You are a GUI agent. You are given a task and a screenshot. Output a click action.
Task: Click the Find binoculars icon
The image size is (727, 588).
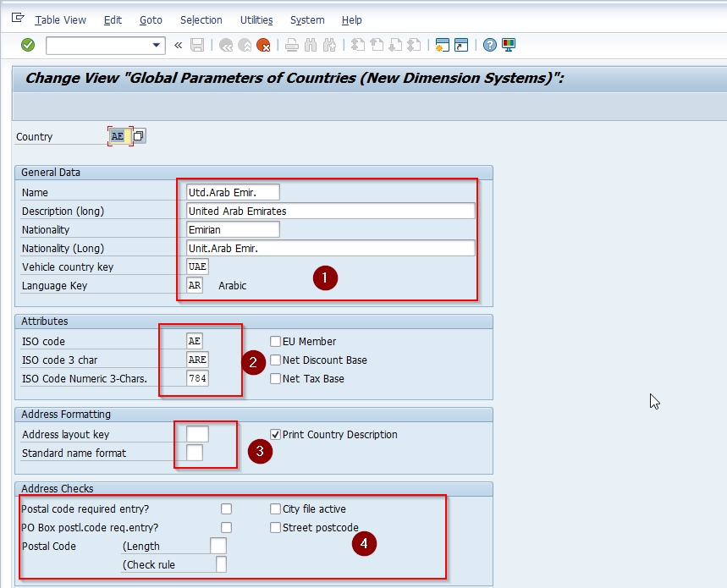coord(311,45)
